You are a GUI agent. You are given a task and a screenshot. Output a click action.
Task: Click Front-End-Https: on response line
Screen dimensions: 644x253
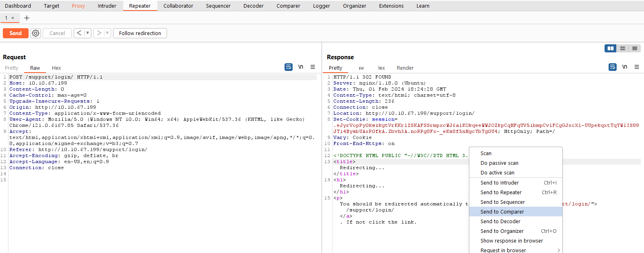[x=364, y=143]
